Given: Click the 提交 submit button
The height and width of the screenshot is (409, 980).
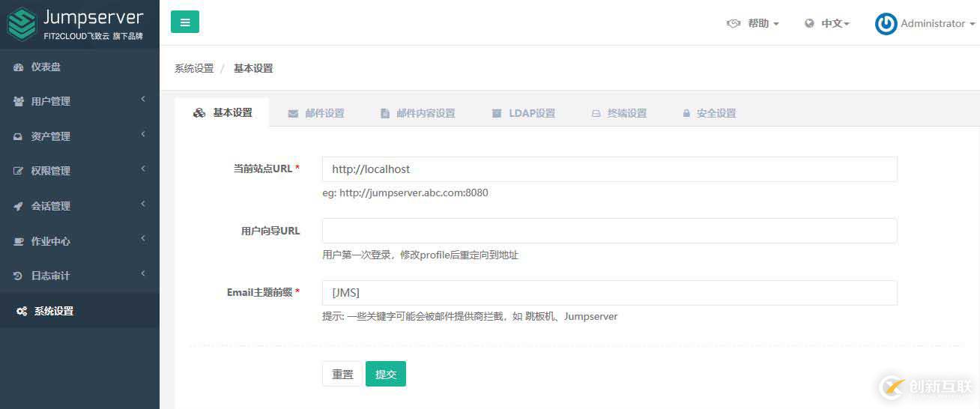Looking at the screenshot, I should point(386,374).
